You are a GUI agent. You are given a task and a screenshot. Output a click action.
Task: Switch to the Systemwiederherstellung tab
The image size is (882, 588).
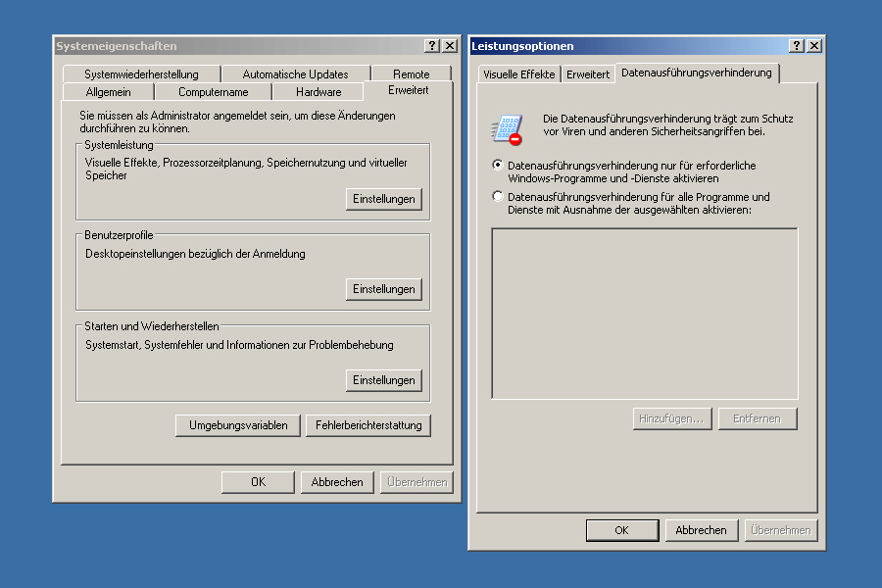pos(141,74)
